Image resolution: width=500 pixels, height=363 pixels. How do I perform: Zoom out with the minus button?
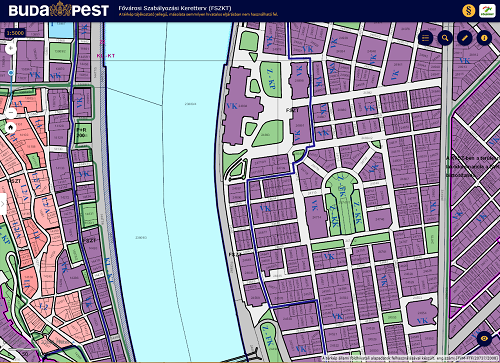(11, 113)
